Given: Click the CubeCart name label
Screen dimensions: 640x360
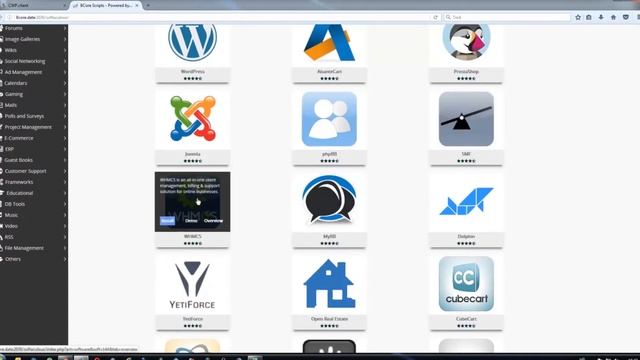Looking at the screenshot, I should click(x=466, y=319).
